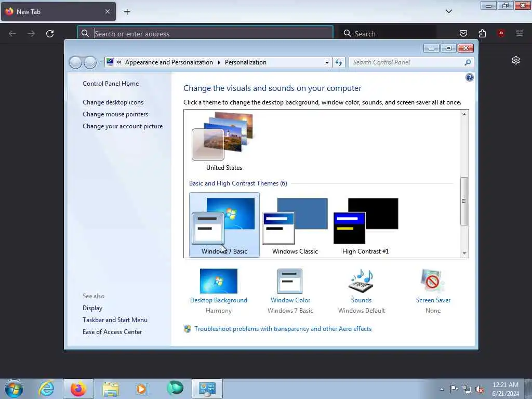Screen dimensions: 532x399
Task: Launch Internet Explorer from taskbar
Action: click(46, 389)
